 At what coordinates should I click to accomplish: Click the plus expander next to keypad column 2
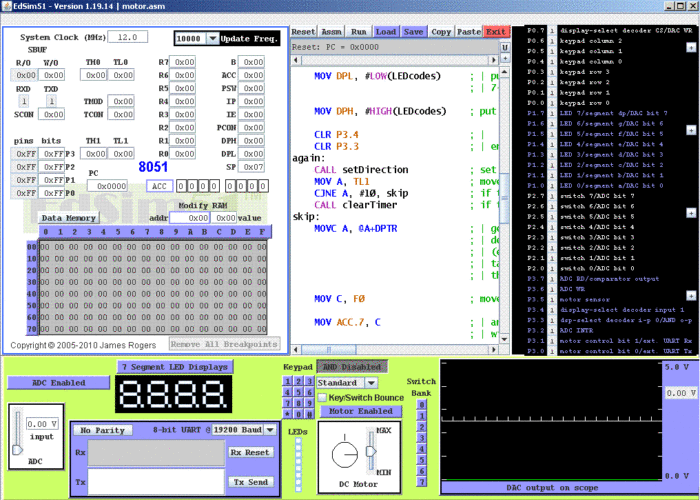click(x=691, y=47)
